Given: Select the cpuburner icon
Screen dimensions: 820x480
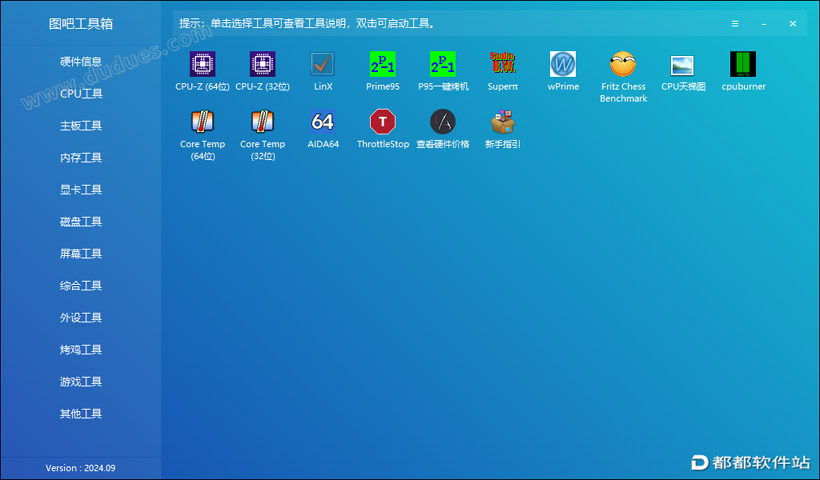Looking at the screenshot, I should coord(743,64).
